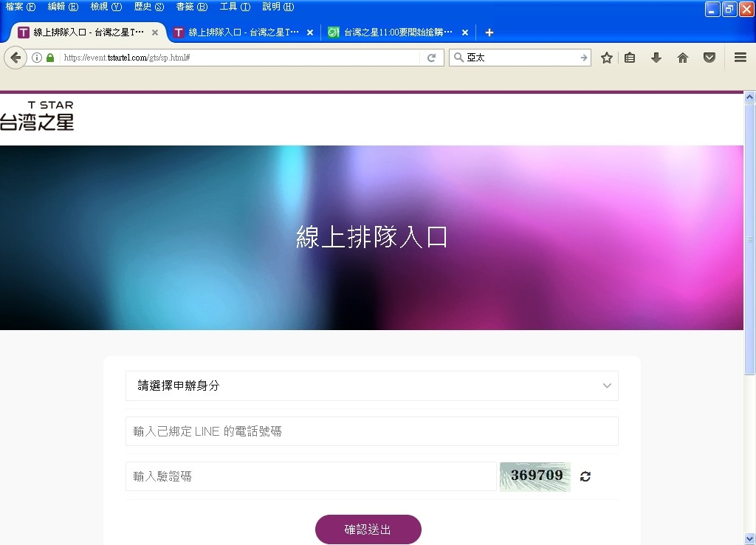This screenshot has height=545, width=756.
Task: Open the 書籤 menu
Action: point(191,7)
